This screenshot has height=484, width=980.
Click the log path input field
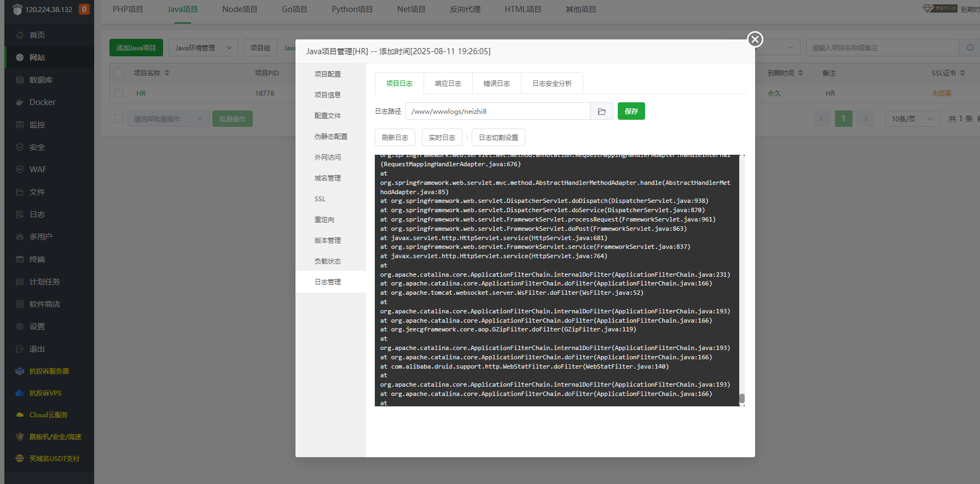(497, 112)
